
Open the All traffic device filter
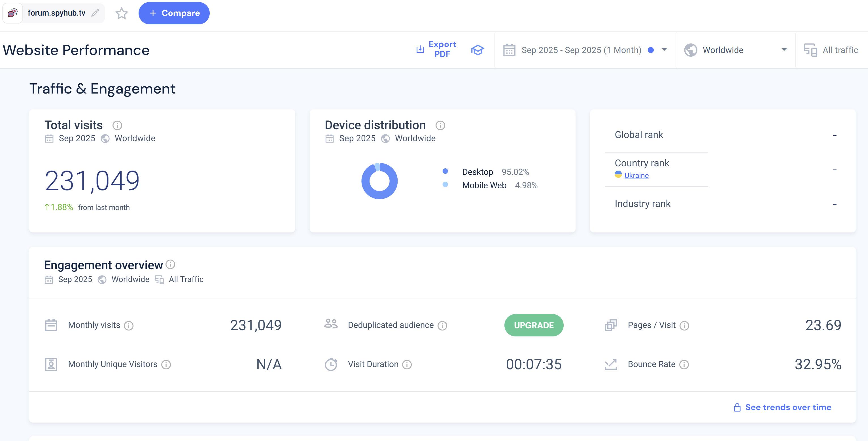[831, 50]
